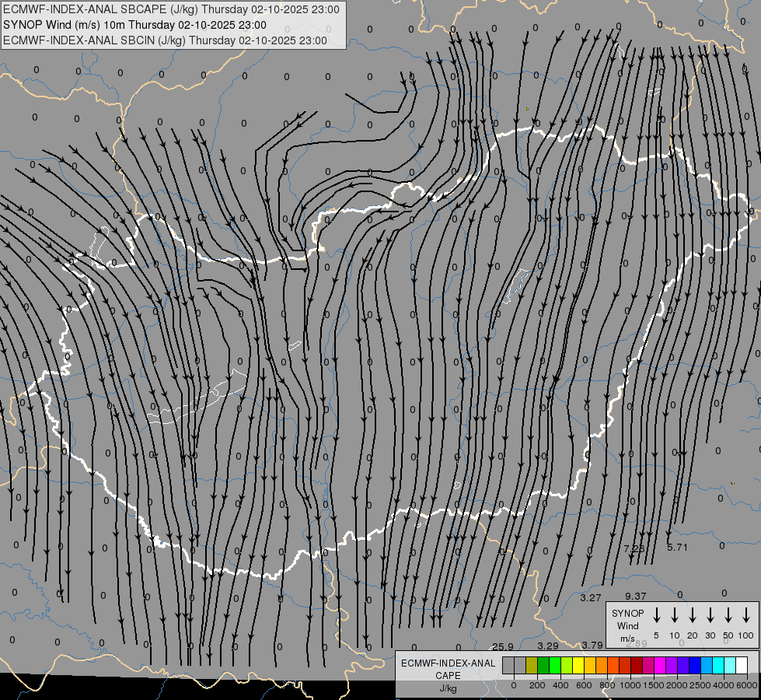Select the ECMWF-INDEX-ANAL SBCIN title line
Image resolution: width=761 pixels, height=700 pixels.
[165, 40]
